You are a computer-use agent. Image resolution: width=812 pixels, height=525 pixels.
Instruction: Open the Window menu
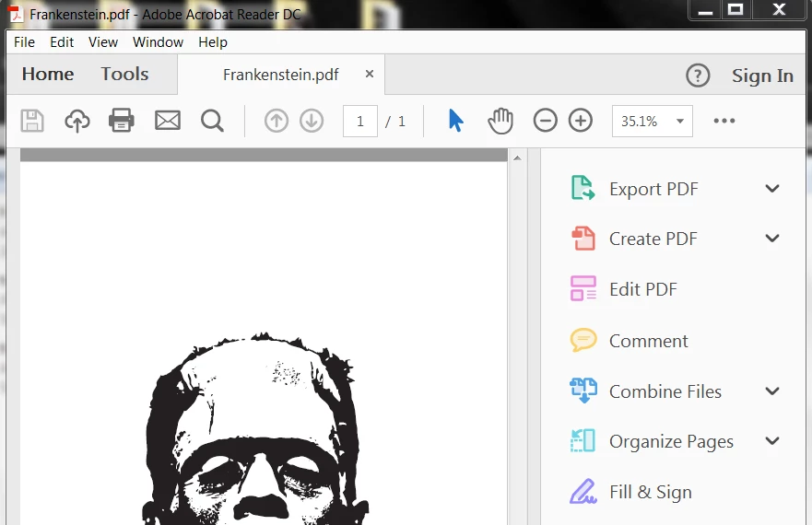click(x=158, y=42)
